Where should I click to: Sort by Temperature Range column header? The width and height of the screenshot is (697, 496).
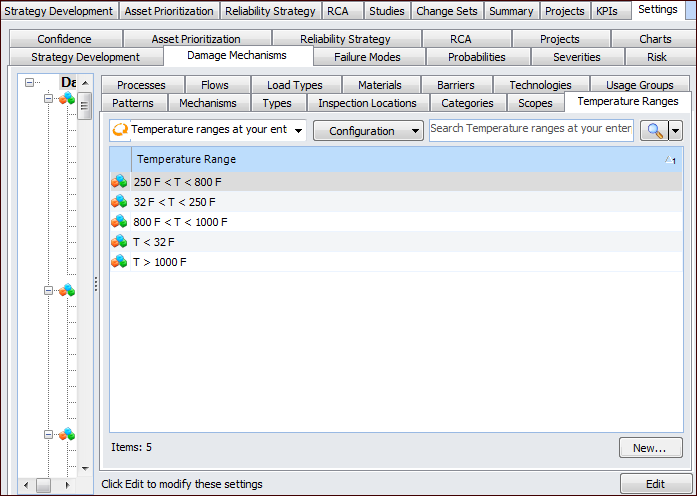400,159
